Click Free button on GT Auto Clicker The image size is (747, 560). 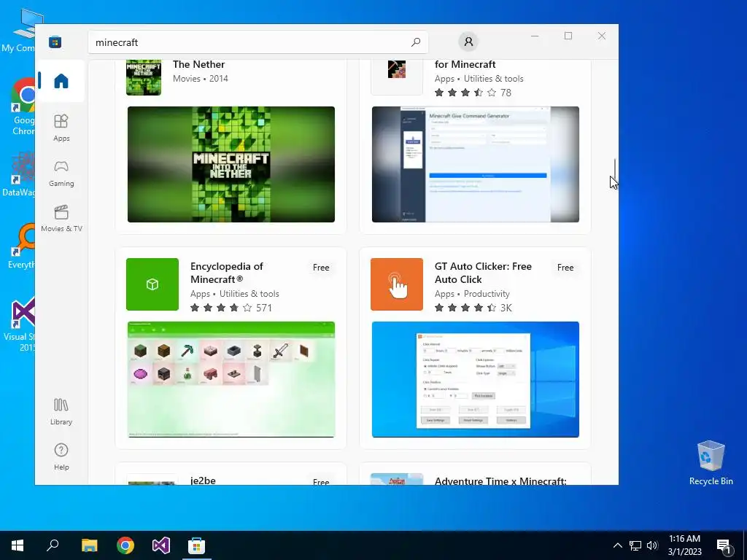(x=565, y=268)
